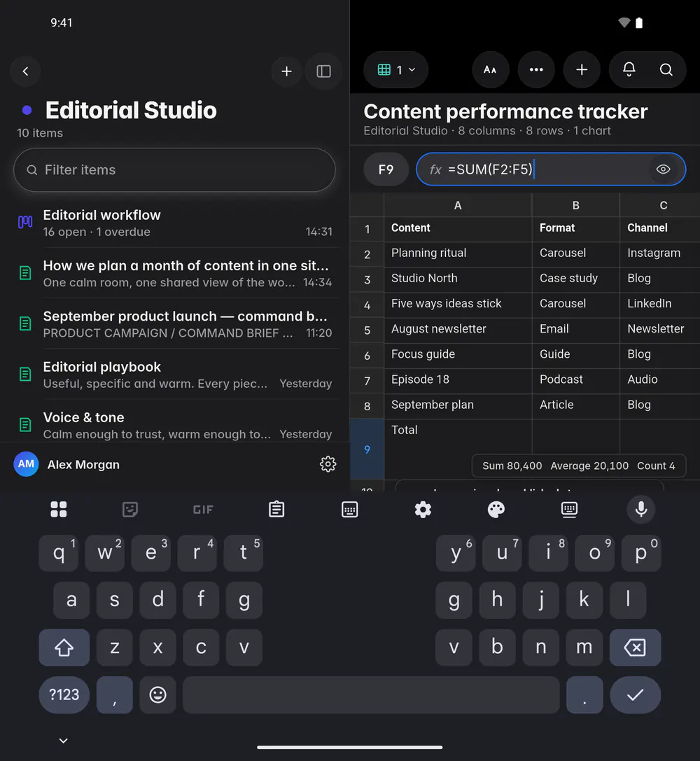
Task: Click the 'Average 20,100' summary value
Action: [x=589, y=466]
